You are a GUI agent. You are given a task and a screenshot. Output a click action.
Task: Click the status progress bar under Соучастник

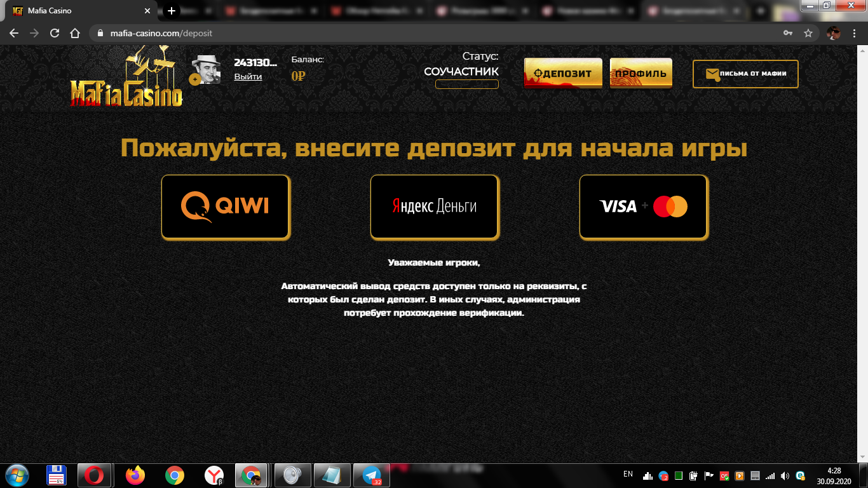click(x=467, y=85)
